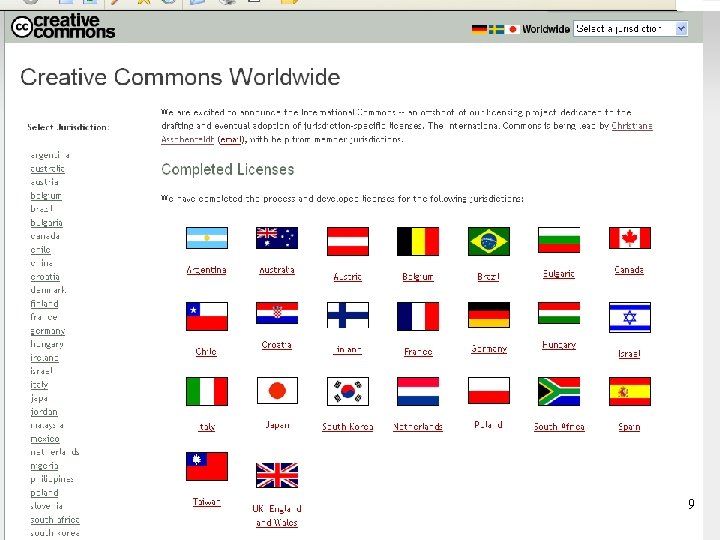Viewport: 720px width, 540px height.
Task: Click the South Korea flag image
Action: point(348,392)
